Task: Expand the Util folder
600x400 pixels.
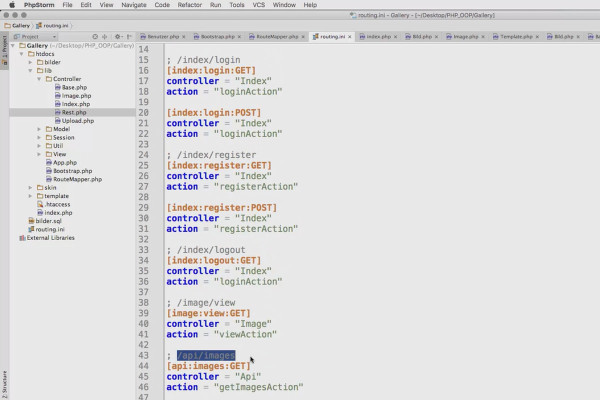Action: point(39,146)
